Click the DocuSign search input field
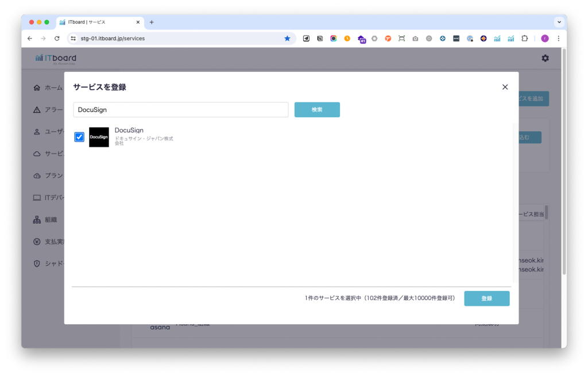 pyautogui.click(x=180, y=110)
